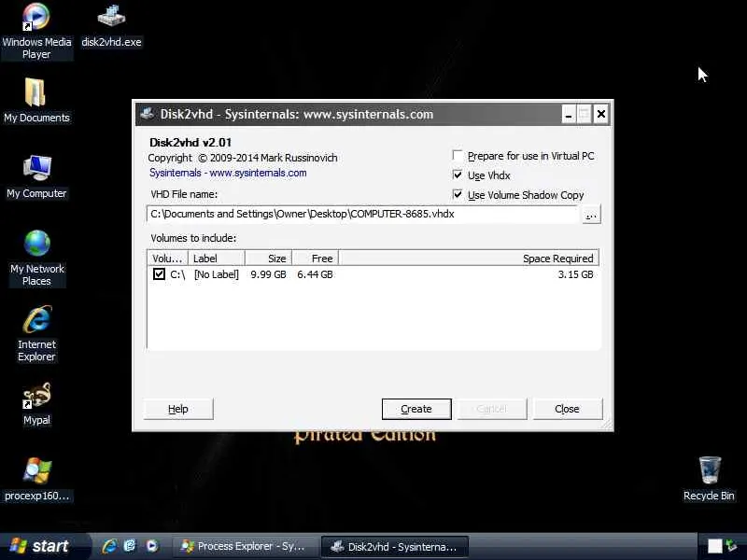This screenshot has height=560, width=747.
Task: Open the Recycle Bin icon
Action: (x=709, y=478)
